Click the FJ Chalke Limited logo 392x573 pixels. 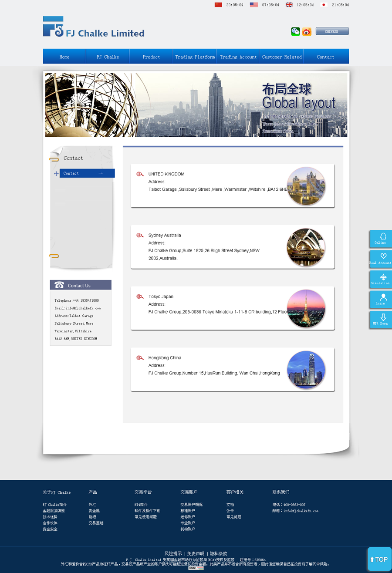(x=94, y=27)
